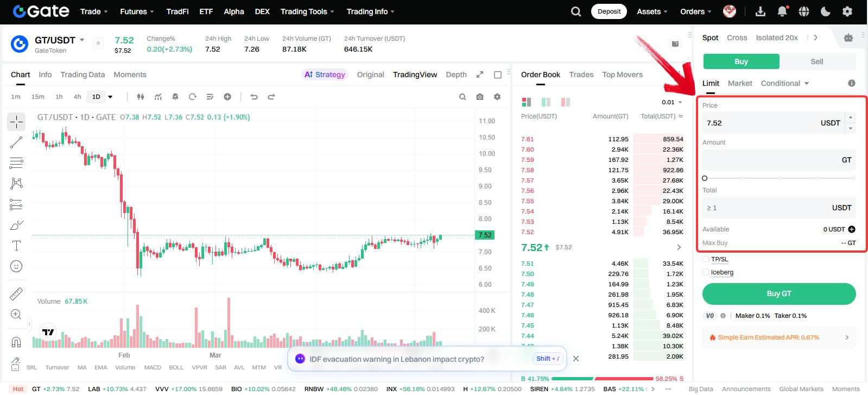Image resolution: width=868 pixels, height=395 pixels.
Task: Open chart settings gear
Action: [497, 97]
